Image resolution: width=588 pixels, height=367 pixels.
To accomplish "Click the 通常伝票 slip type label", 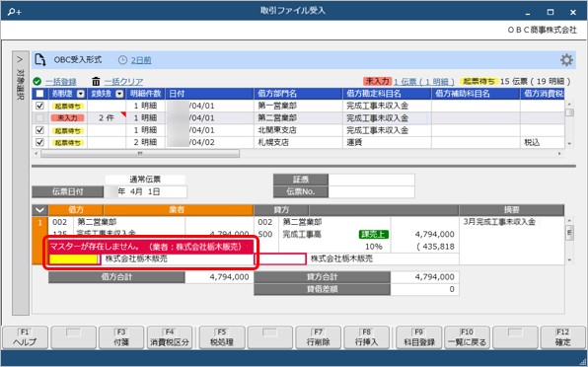I will tap(145, 180).
